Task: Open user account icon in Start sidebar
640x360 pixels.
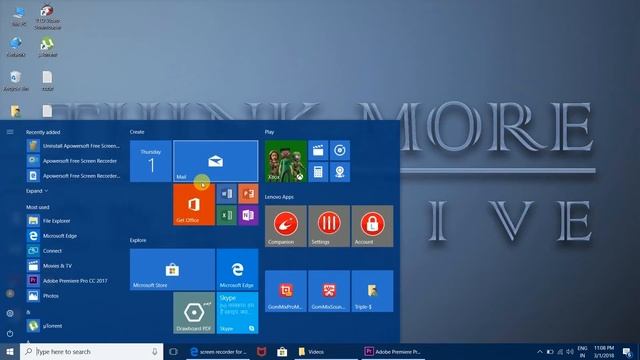Action: click(x=10, y=293)
